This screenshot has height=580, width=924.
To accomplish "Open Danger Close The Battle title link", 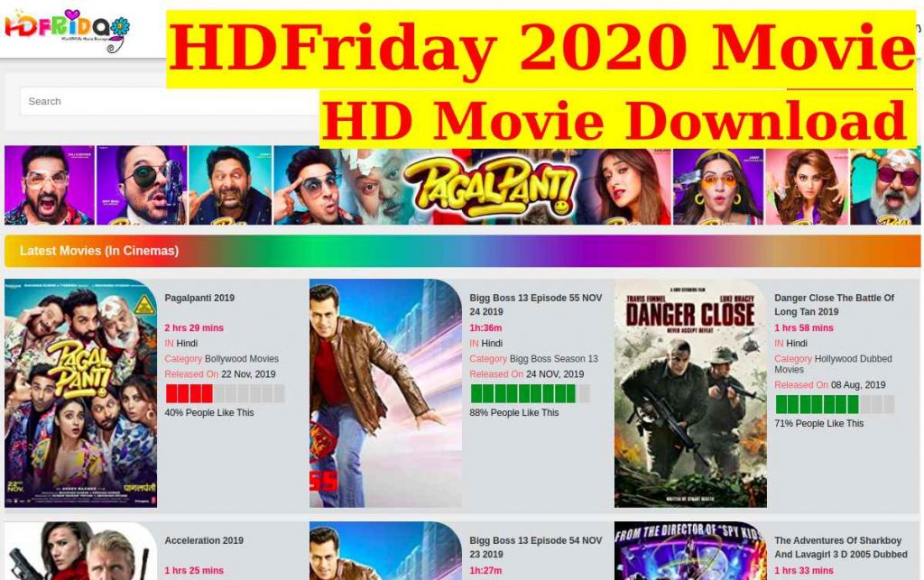I will [x=834, y=305].
